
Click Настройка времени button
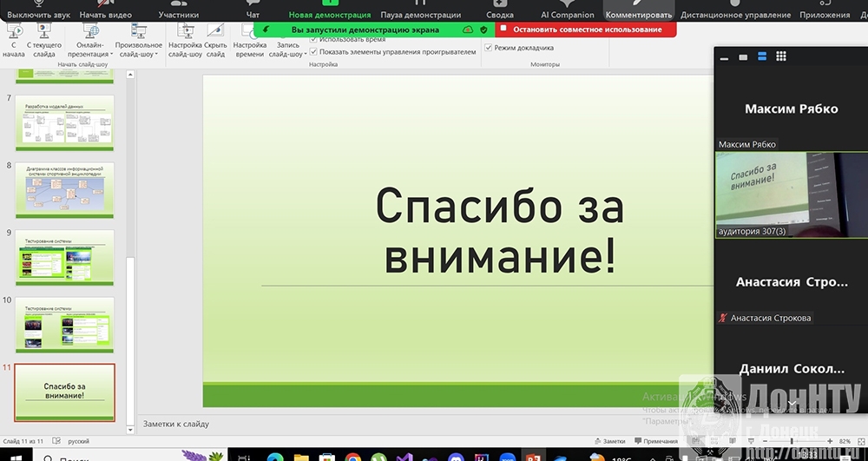point(250,41)
